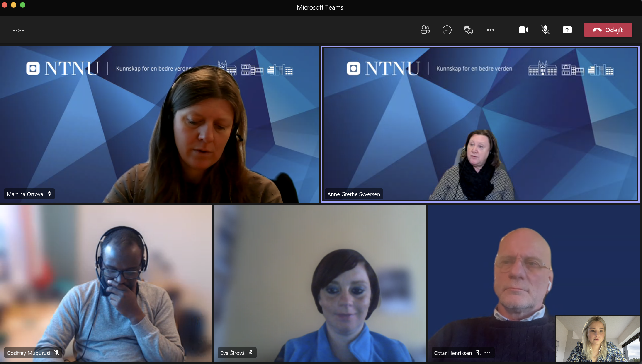Click the green macOS fullscreen button

pos(22,5)
